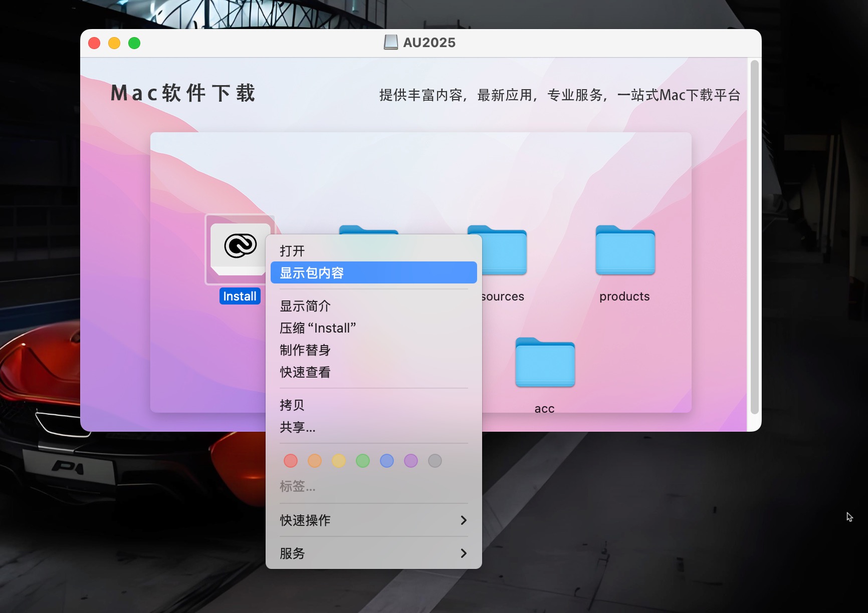Click the Install Creative Cloud app icon

coord(240,249)
